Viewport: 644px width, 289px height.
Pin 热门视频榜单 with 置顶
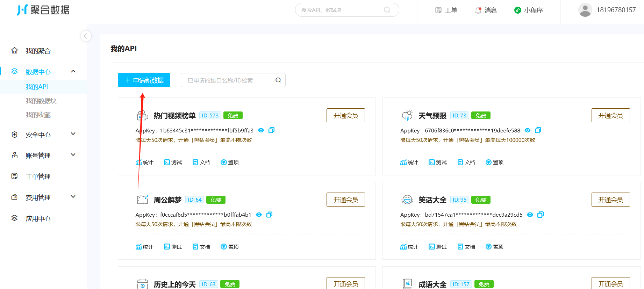click(230, 162)
